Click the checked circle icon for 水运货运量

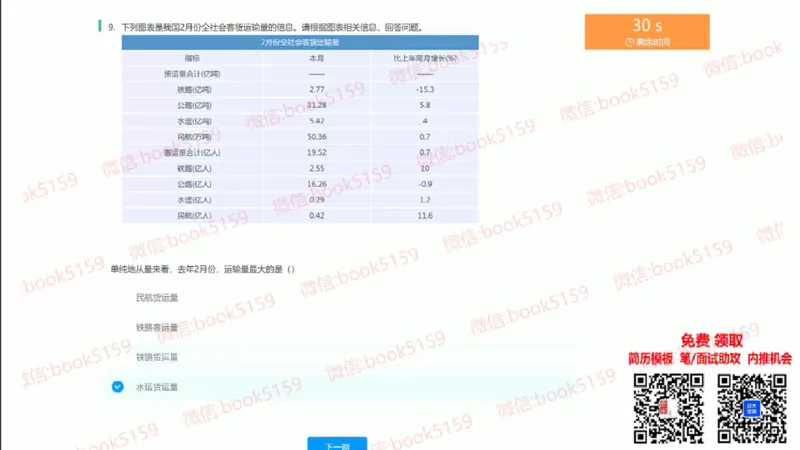click(117, 387)
